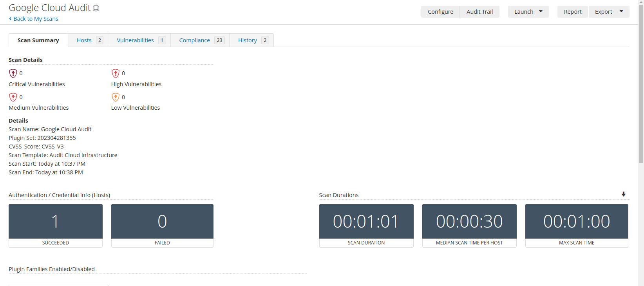Click the "Scan End: Today at 10:38 PM" line

pos(46,172)
